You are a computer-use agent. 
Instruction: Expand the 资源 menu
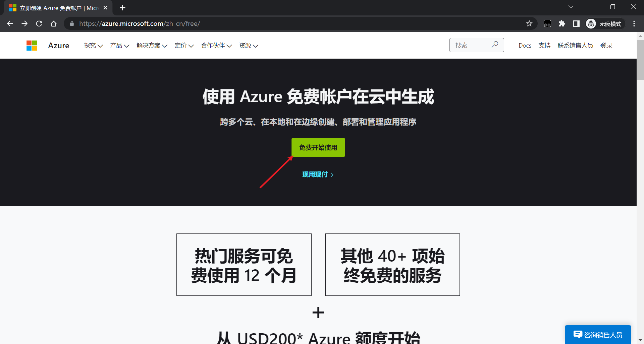coord(249,46)
